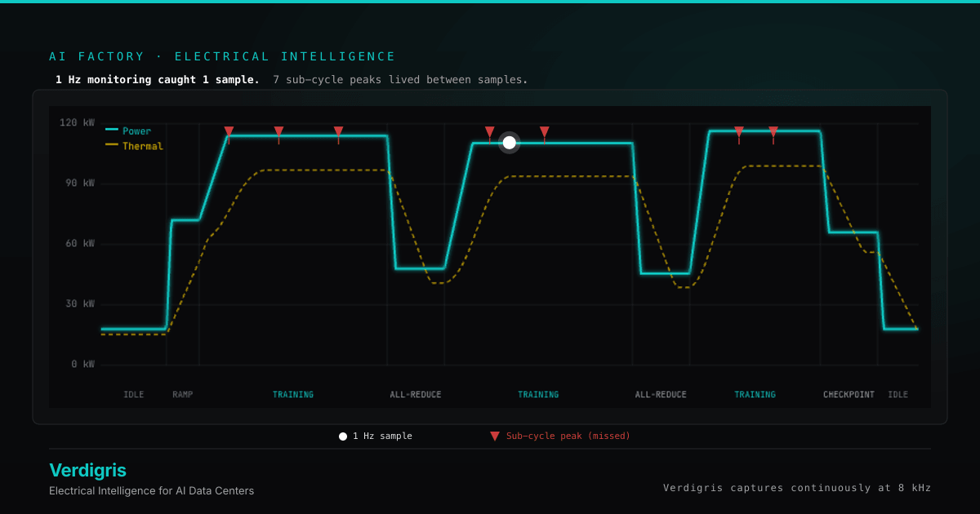Select the Power legend label
980x514 pixels.
137,131
